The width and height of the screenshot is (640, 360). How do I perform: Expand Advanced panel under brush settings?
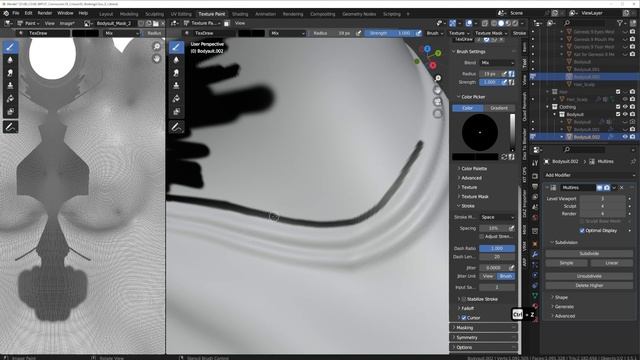pos(471,178)
